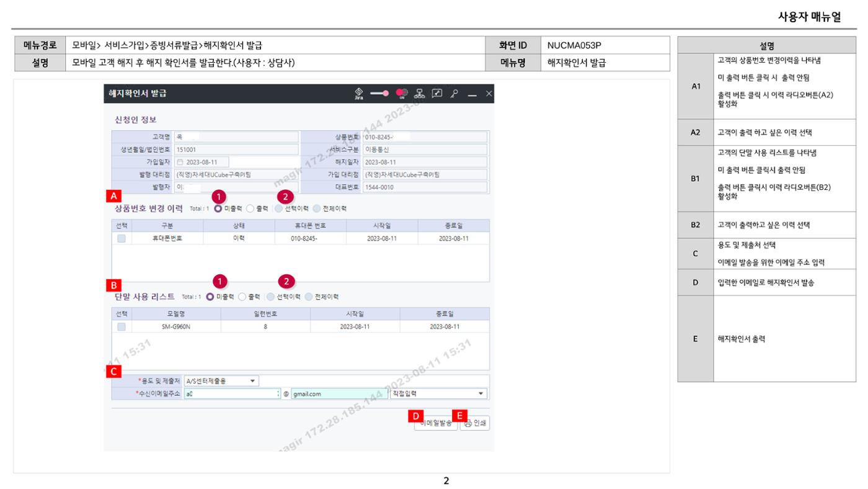868x489 pixels.
Task: Select 출력 for 단말 사용 리스트
Action: point(242,297)
